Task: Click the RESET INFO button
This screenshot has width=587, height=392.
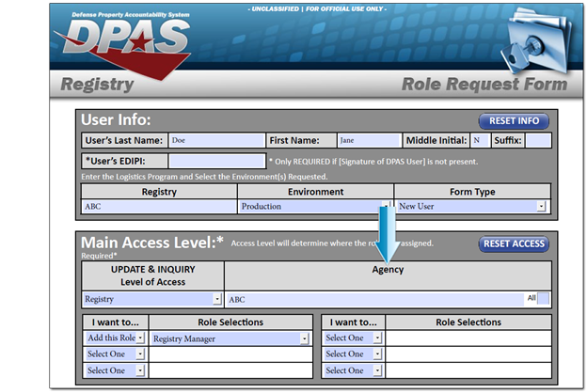Action: click(x=514, y=121)
